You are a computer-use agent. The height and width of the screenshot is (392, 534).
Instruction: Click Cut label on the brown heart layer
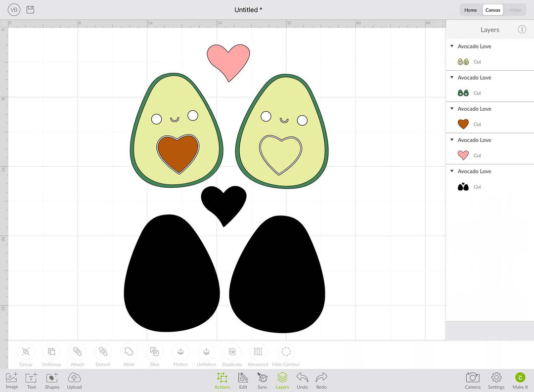[477, 124]
